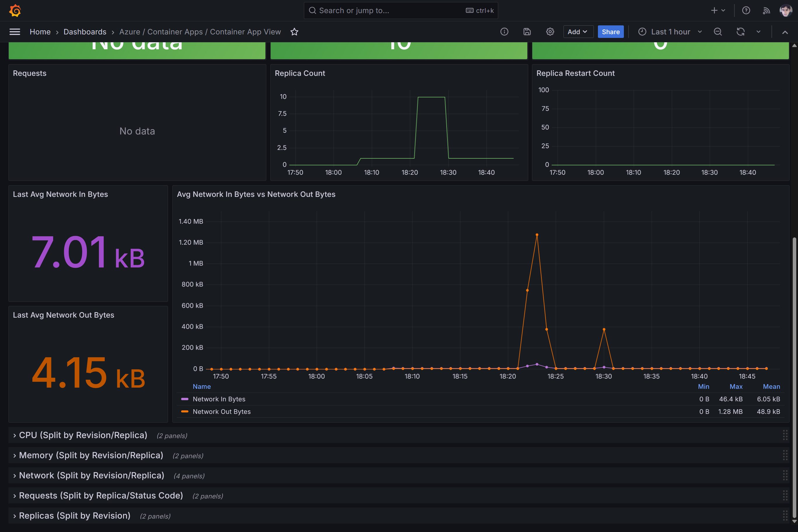798x532 pixels.
Task: Click the blue Share button
Action: coord(610,32)
